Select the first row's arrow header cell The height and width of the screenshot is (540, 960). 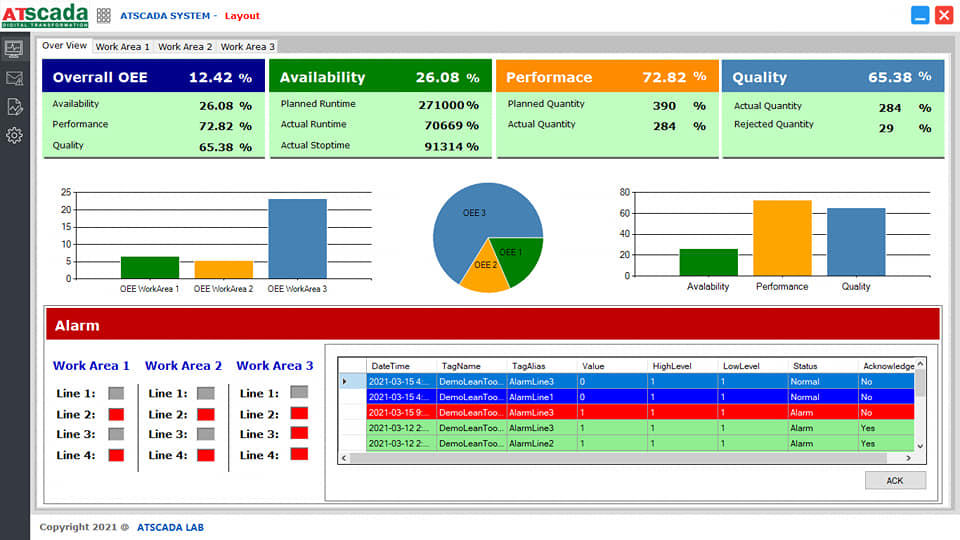click(346, 381)
